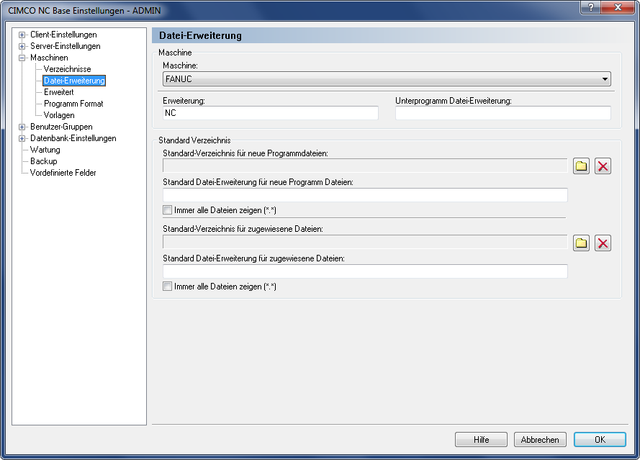640x460 pixels.
Task: Click the Hilfe button
Action: [481, 440]
